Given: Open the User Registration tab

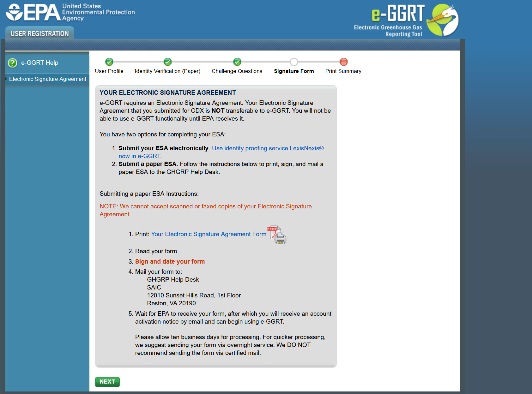Looking at the screenshot, I should pyautogui.click(x=40, y=33).
